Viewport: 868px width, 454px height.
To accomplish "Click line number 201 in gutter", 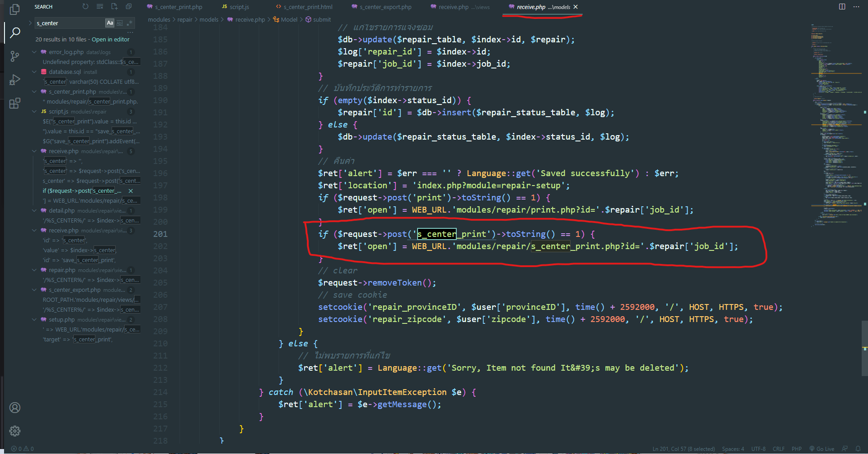I will [x=160, y=234].
